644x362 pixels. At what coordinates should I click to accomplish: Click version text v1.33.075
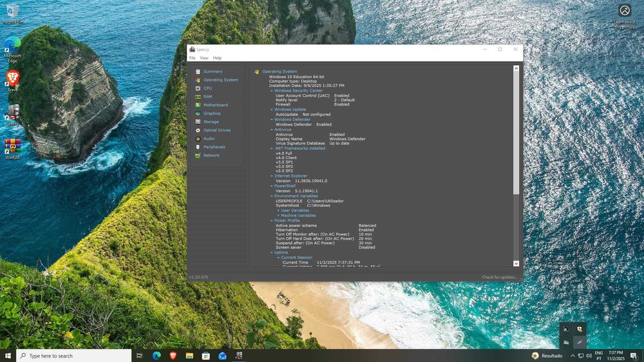(198, 278)
